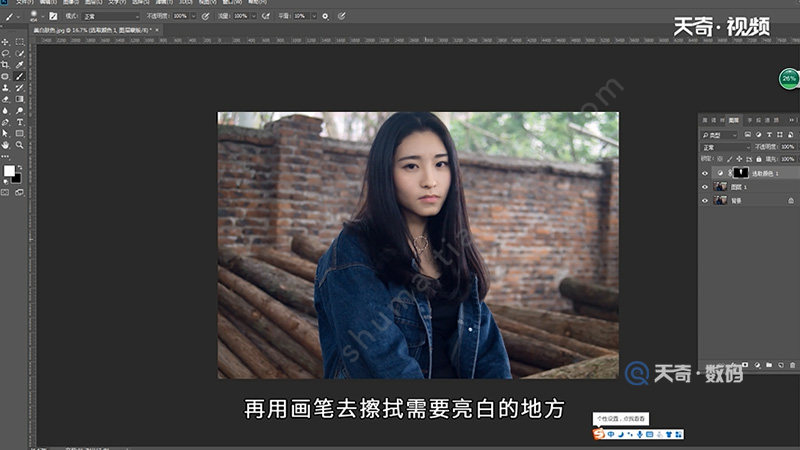Select the layer mask thumbnail of 选取颜色 1
800x450 pixels.
point(740,173)
